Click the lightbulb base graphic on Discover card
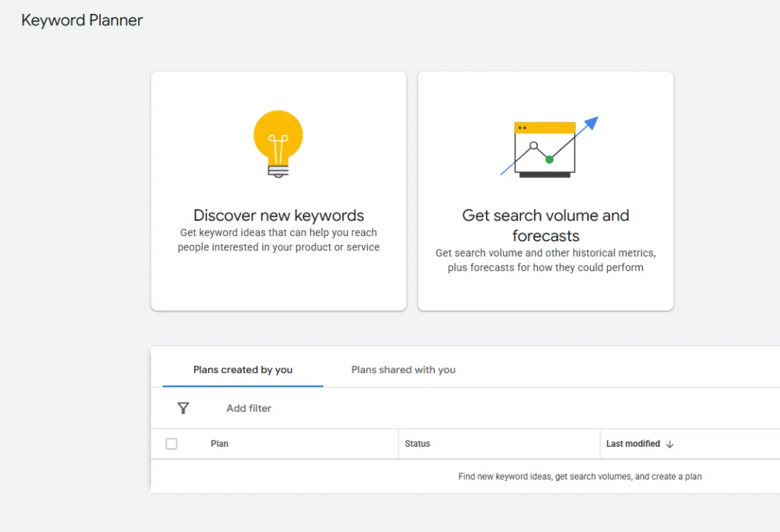Image resolution: width=780 pixels, height=532 pixels. [278, 169]
